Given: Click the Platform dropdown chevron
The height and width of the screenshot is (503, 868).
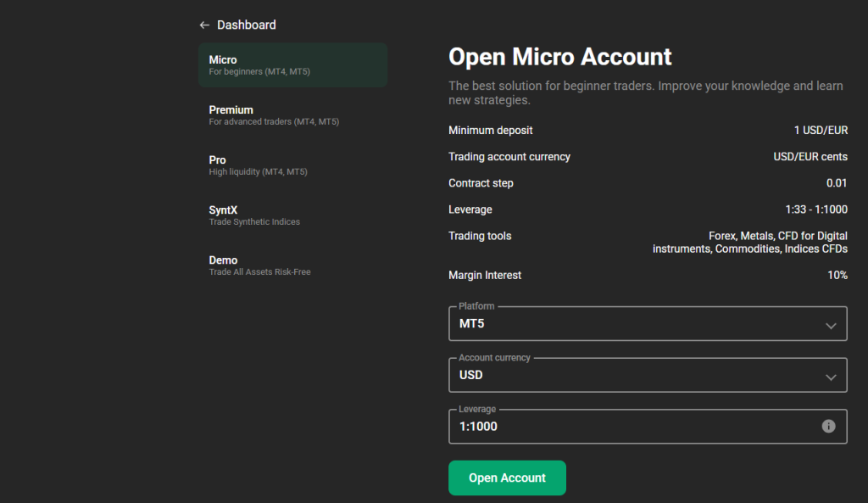Looking at the screenshot, I should click(828, 324).
